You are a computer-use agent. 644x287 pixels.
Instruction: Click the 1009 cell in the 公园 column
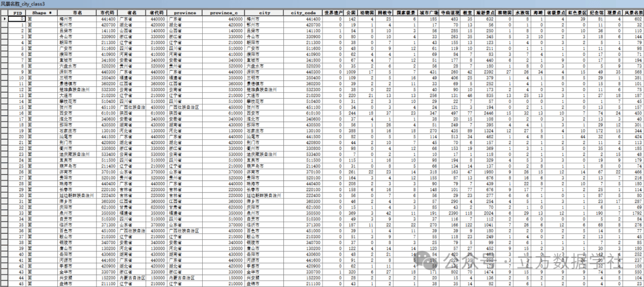click(352, 71)
